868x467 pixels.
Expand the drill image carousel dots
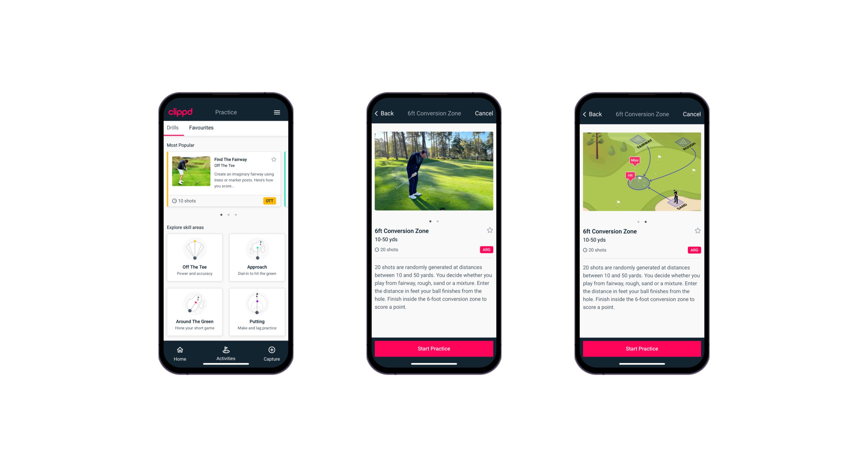coord(435,221)
